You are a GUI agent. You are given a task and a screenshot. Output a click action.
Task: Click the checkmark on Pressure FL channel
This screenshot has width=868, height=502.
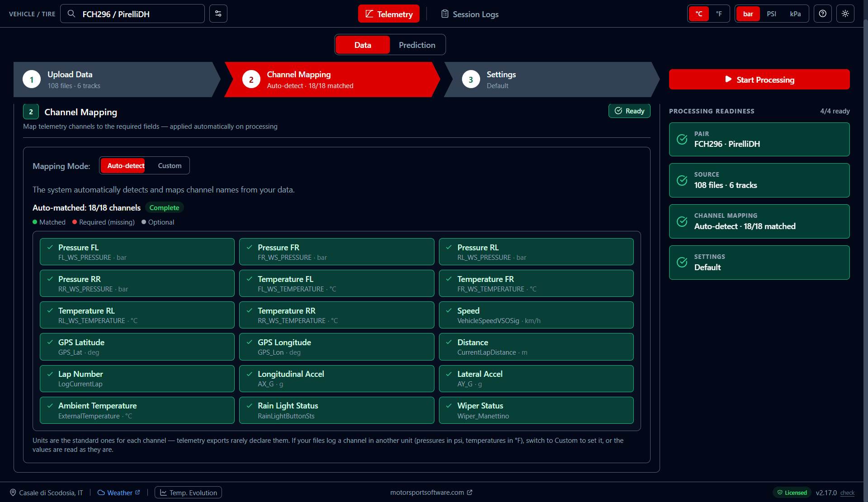click(x=50, y=247)
